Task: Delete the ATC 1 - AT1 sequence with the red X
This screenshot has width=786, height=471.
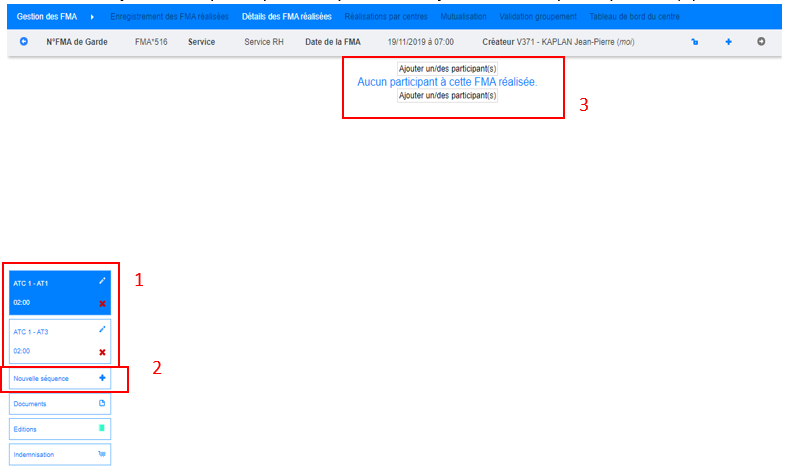Action: (x=102, y=303)
